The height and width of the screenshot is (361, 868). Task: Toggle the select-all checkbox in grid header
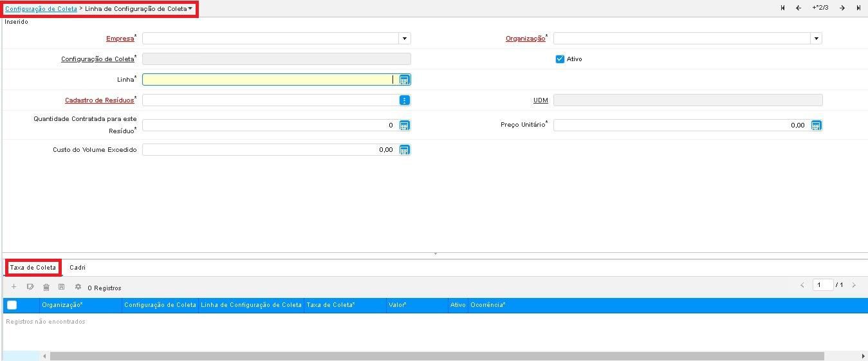[12, 305]
